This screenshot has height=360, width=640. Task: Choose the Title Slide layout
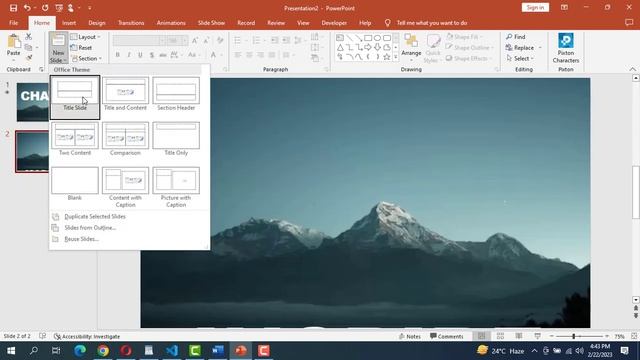(75, 97)
